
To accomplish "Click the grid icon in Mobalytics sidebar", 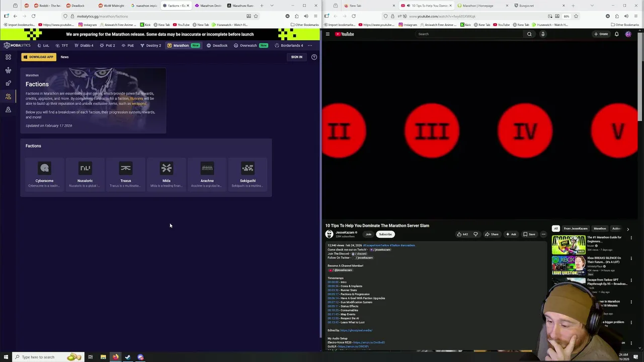I will point(8,57).
